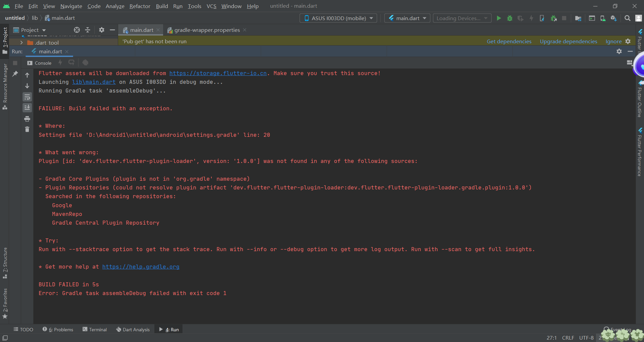The height and width of the screenshot is (342, 644).
Task: Click the Upgrade dependencies link
Action: click(x=568, y=42)
